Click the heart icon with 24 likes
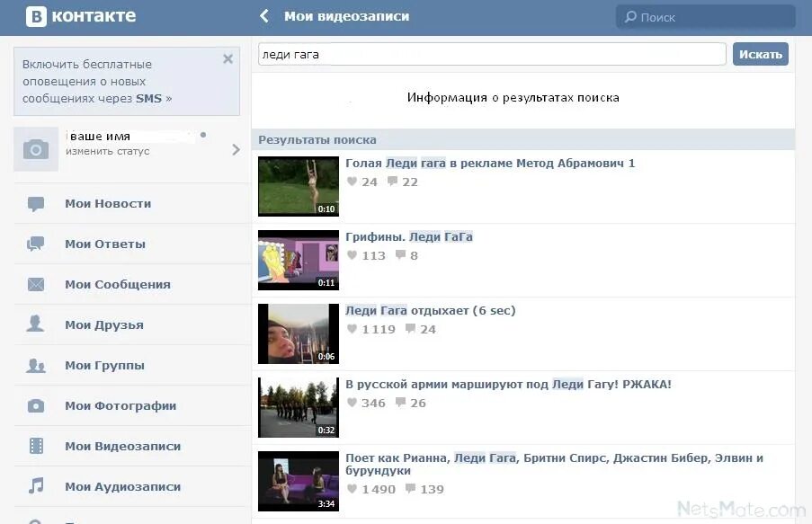The width and height of the screenshot is (812, 524). click(352, 182)
